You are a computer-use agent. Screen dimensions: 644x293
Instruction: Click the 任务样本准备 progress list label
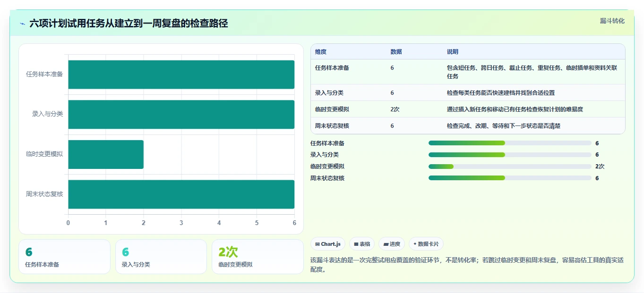point(327,143)
